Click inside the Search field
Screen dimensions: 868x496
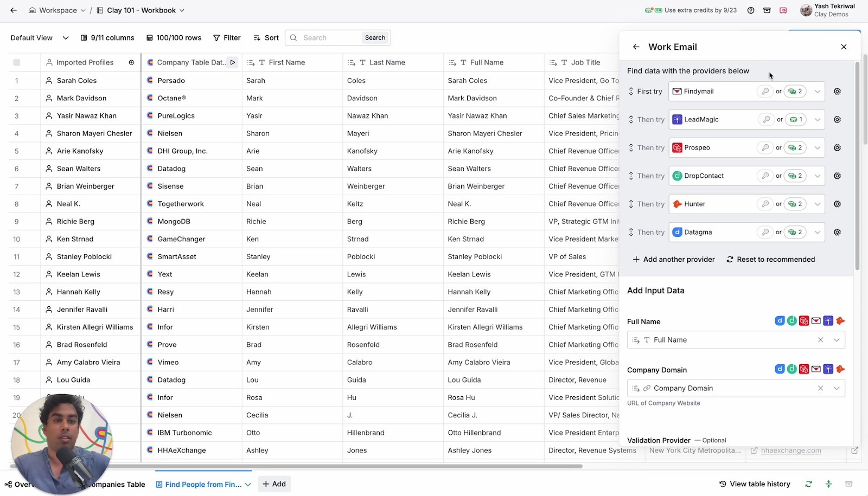click(325, 37)
